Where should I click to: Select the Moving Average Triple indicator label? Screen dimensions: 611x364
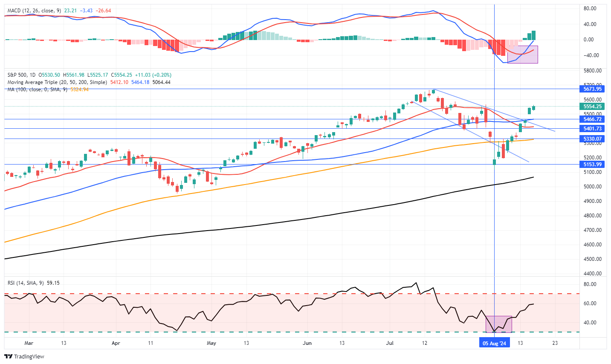(x=57, y=82)
